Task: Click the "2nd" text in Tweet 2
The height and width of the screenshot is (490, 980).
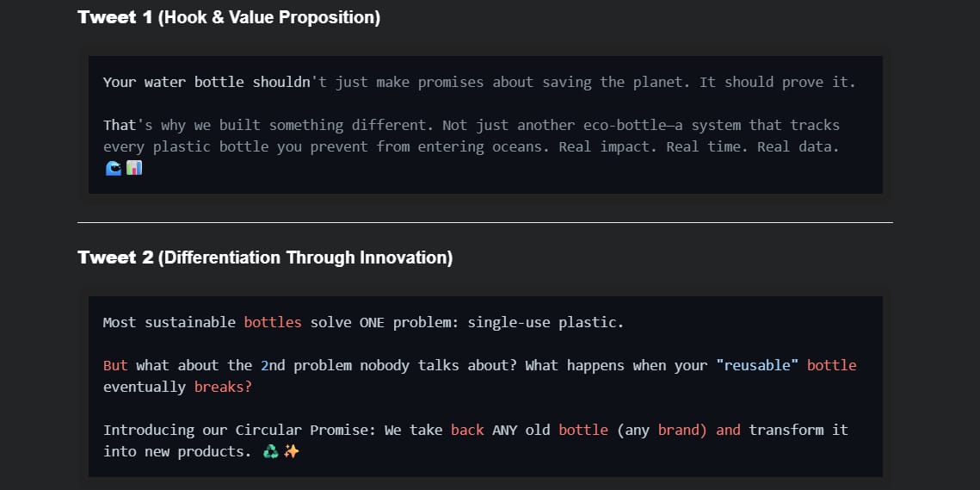Action: pos(273,365)
